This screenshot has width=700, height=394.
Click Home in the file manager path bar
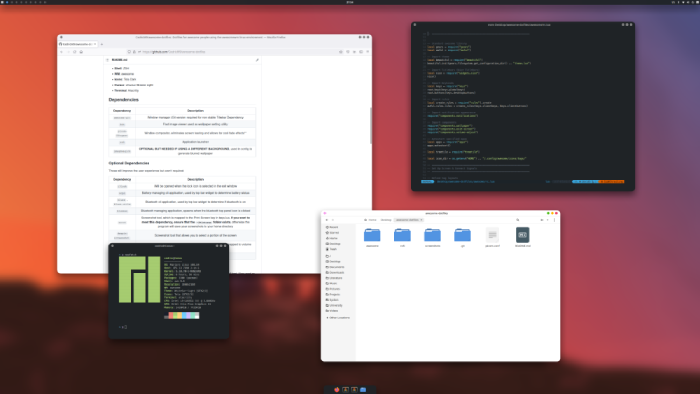point(370,220)
